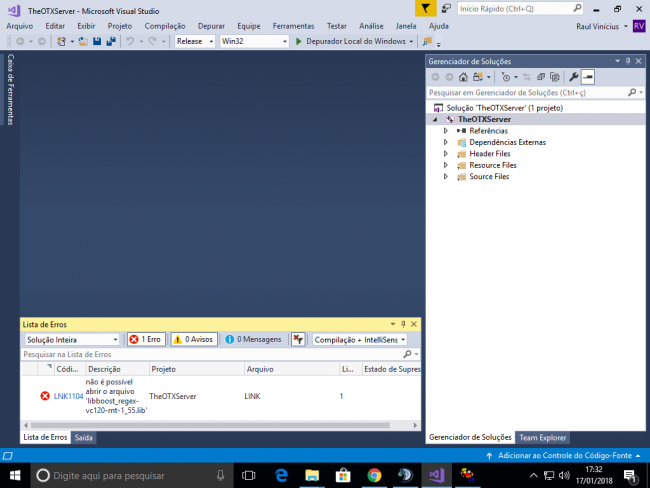This screenshot has height=488, width=650.
Task: Click the error list horizontal scrollbar
Action: [x=210, y=425]
